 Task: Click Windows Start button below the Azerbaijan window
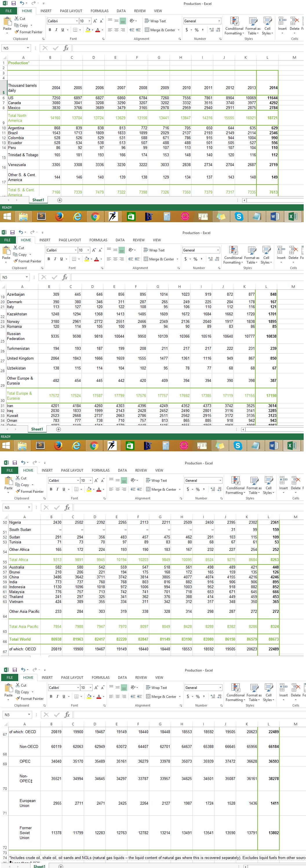click(x=6, y=446)
